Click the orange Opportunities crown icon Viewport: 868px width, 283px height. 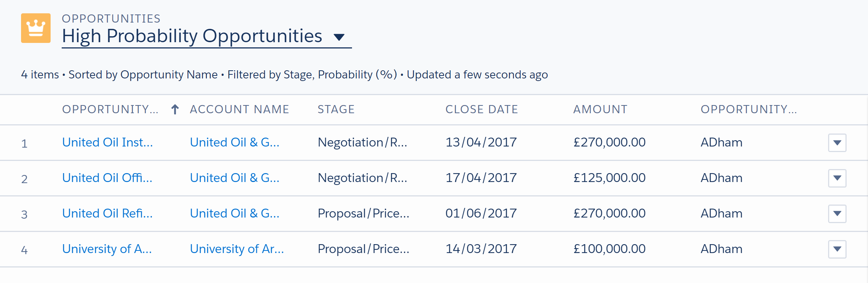tap(36, 28)
